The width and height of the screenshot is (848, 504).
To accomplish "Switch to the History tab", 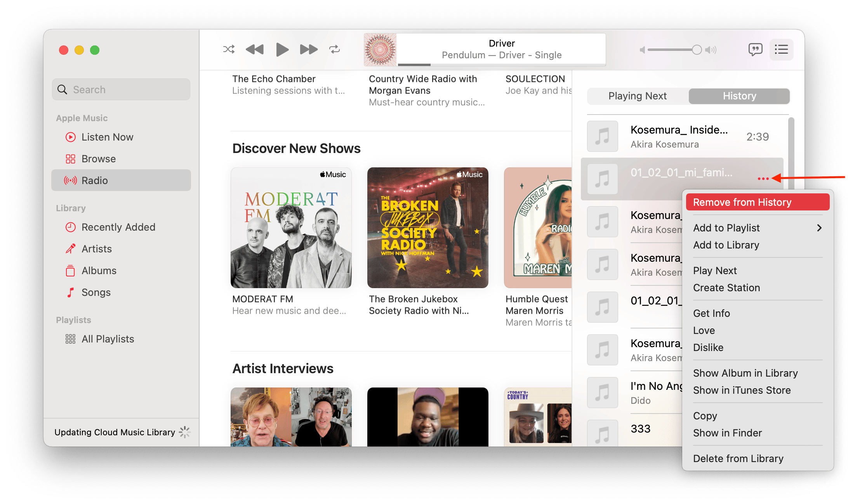I will point(739,96).
